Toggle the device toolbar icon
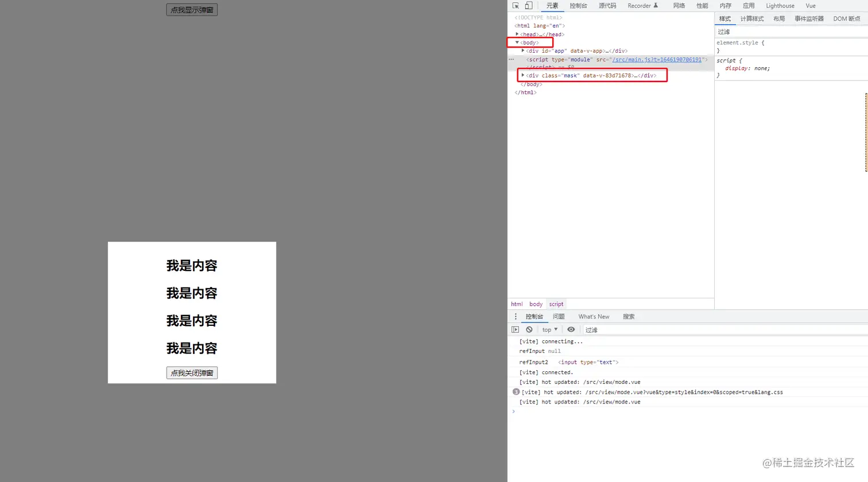This screenshot has width=868, height=482. coord(528,6)
